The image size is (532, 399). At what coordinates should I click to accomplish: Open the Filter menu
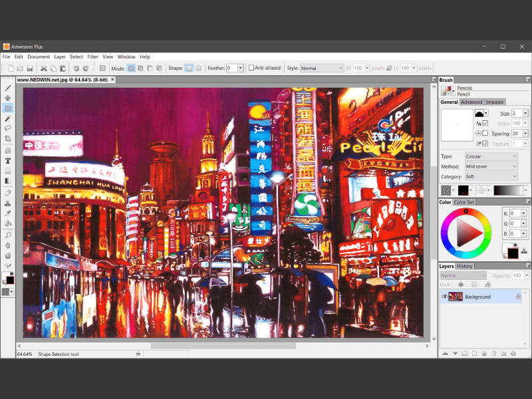tap(92, 57)
